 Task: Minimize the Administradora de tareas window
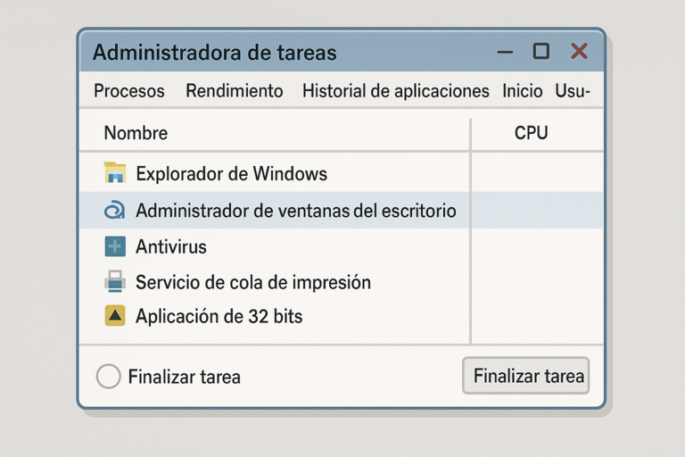point(506,52)
